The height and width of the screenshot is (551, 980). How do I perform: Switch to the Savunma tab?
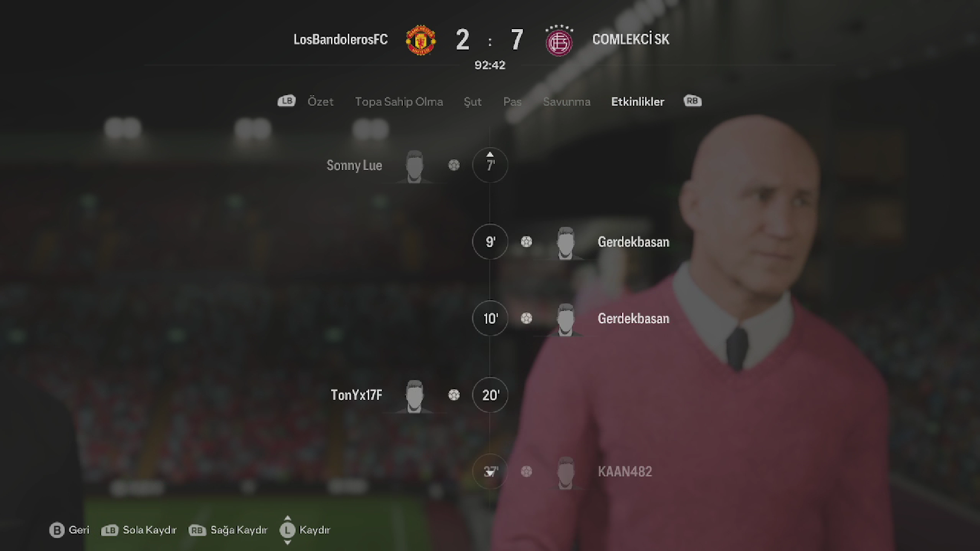tap(566, 102)
